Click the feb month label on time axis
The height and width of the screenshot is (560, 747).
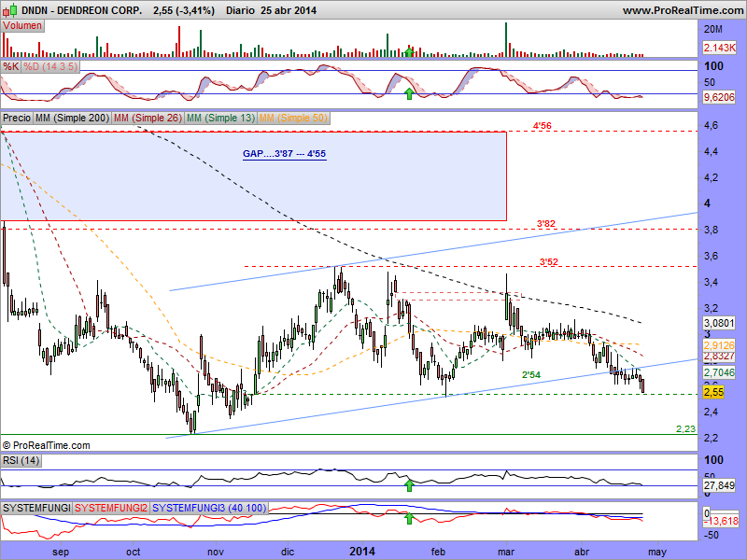point(438,552)
